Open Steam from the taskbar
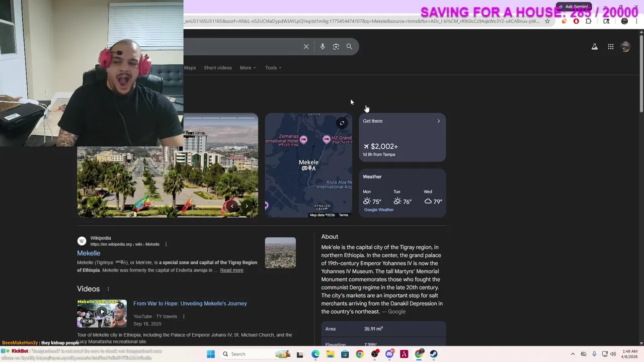The width and height of the screenshot is (644, 362). pos(434,354)
